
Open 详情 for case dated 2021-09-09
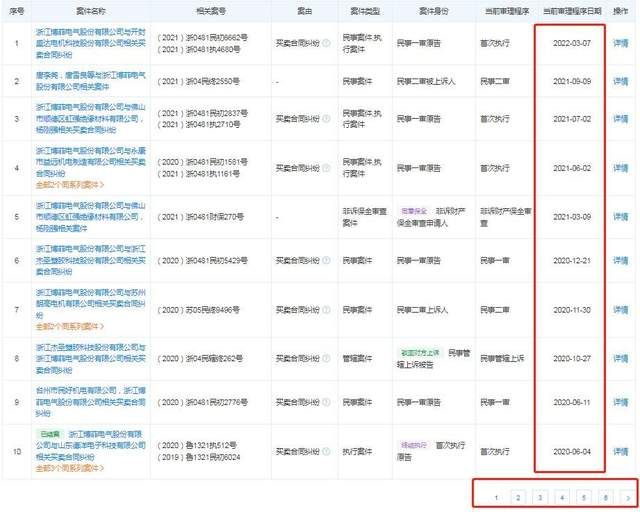click(621, 81)
